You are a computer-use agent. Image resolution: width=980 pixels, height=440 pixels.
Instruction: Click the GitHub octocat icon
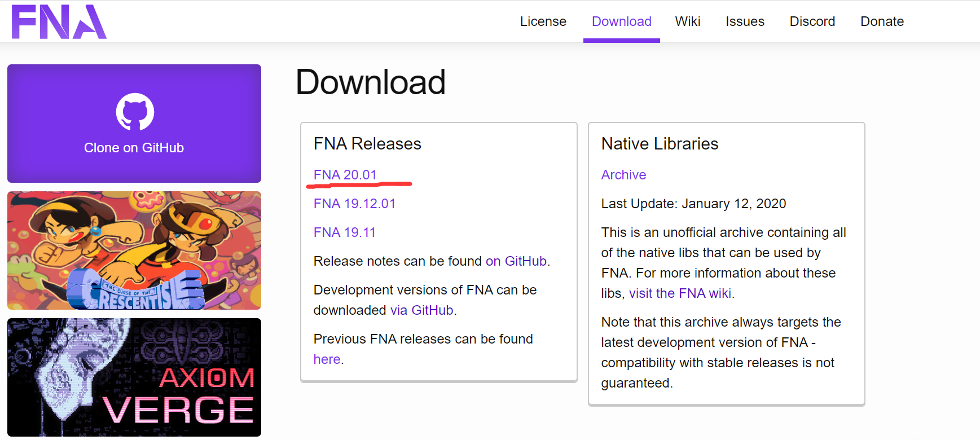click(x=135, y=112)
